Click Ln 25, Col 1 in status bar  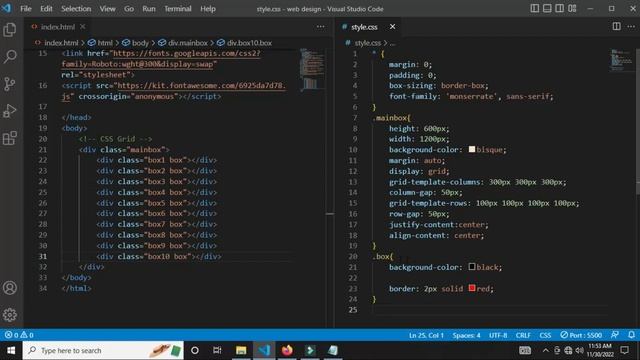pyautogui.click(x=426, y=335)
